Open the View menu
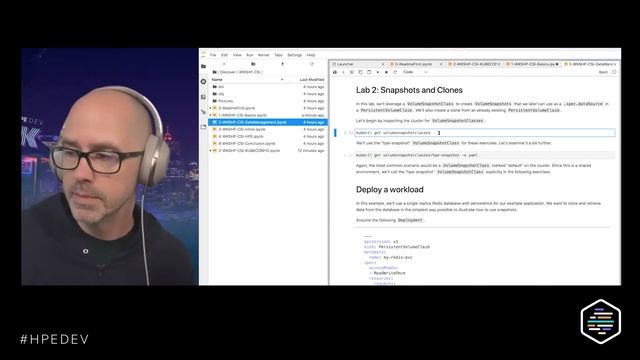Screen dimensions: 640x360 237,55
